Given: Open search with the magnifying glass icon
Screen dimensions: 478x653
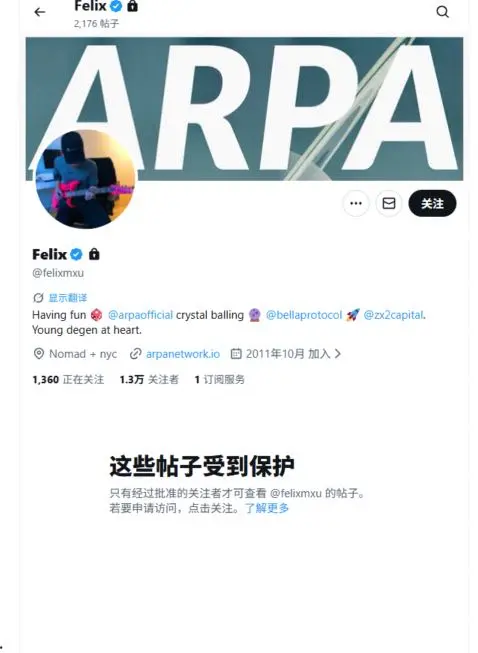Looking at the screenshot, I should (443, 12).
